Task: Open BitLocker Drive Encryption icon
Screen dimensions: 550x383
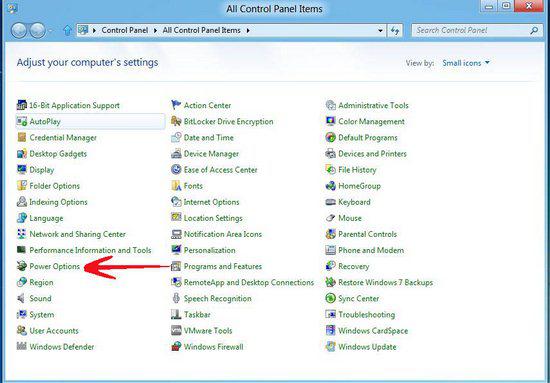Action: pos(176,121)
